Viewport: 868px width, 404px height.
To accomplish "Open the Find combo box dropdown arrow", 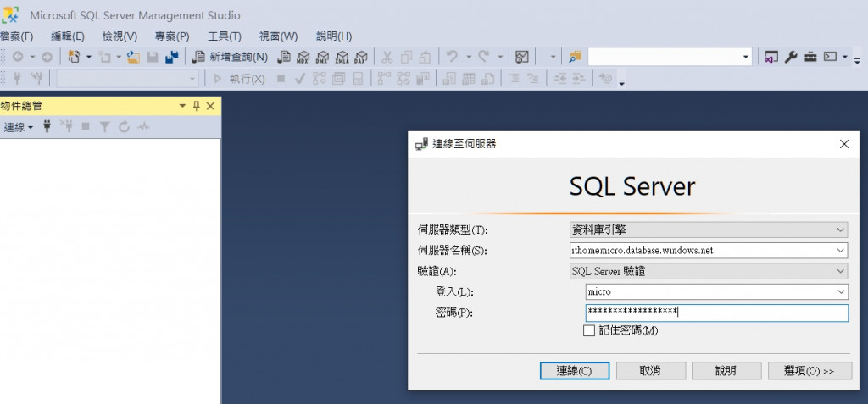I will 746,57.
